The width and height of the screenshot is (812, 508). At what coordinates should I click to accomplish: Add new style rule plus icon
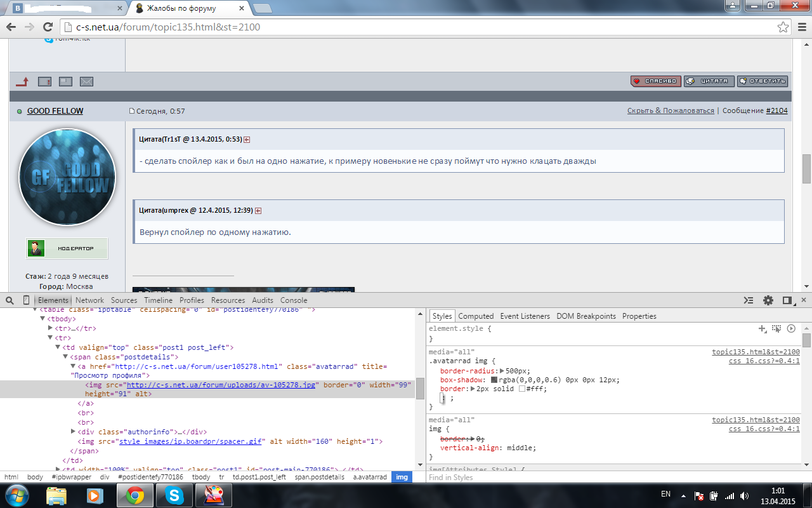[763, 329]
